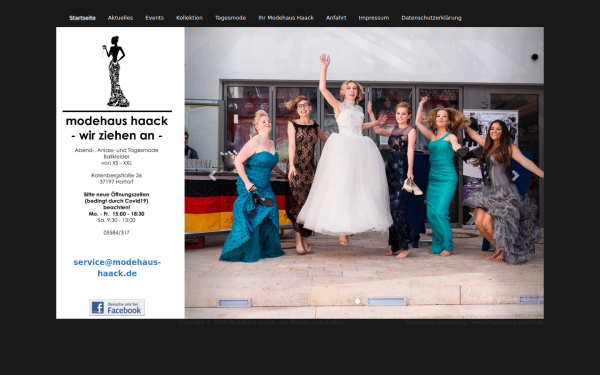Click the service@modehaus-haack.de email link

[117, 268]
